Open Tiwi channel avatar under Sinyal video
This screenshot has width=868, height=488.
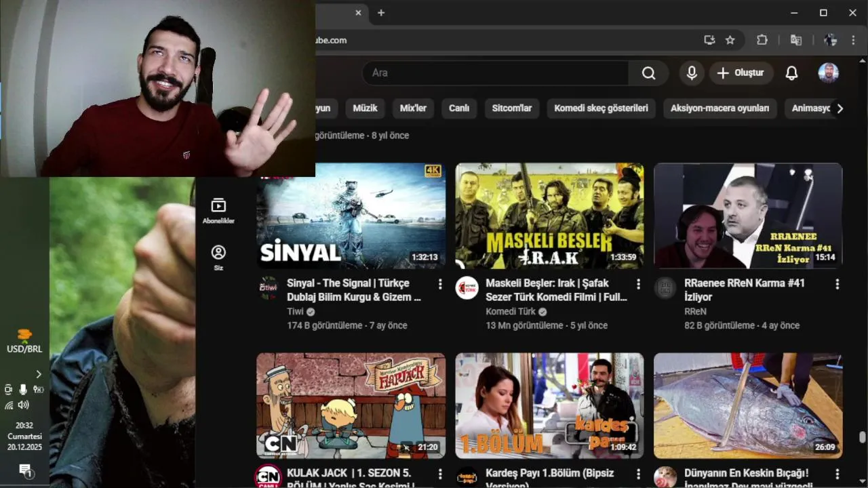click(269, 287)
